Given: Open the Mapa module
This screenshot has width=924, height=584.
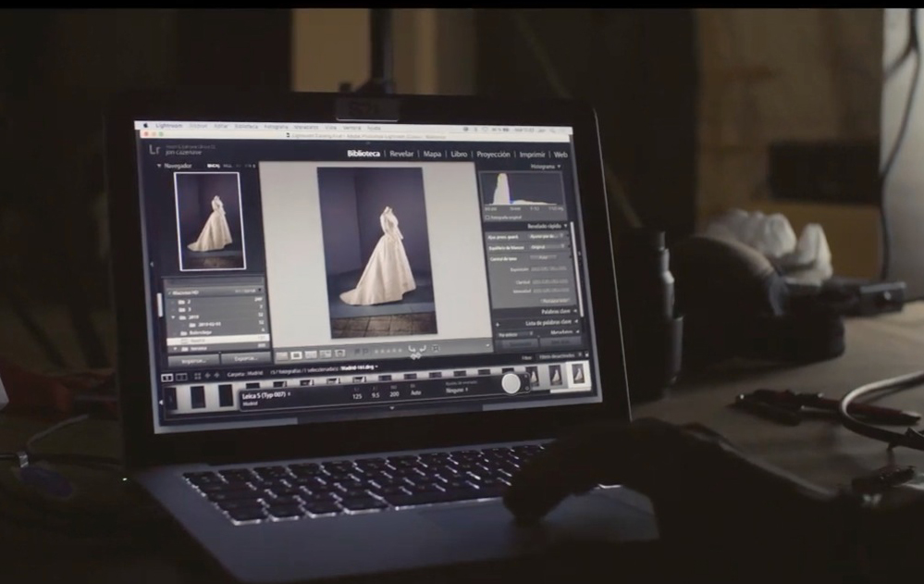Looking at the screenshot, I should [x=432, y=154].
